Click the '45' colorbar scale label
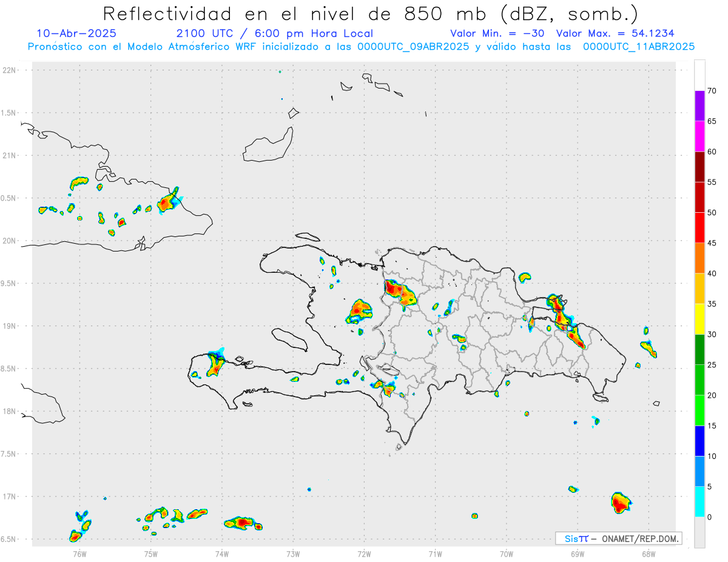The height and width of the screenshot is (562, 728). coord(712,243)
